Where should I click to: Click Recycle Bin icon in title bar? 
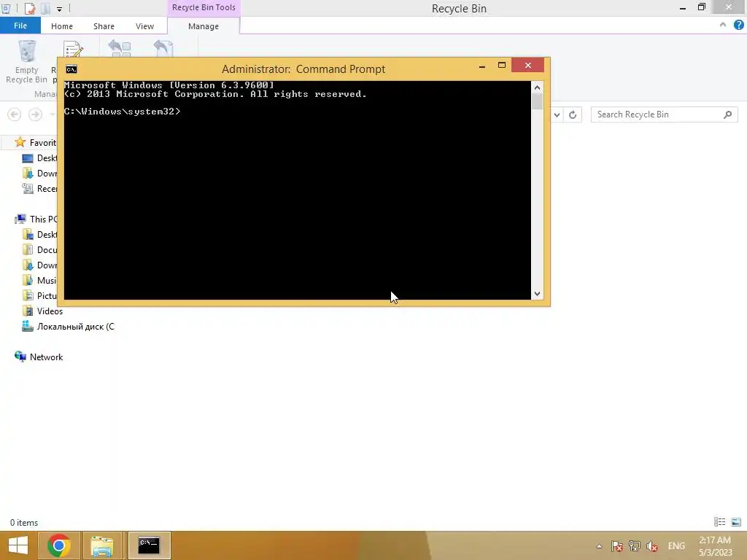6,8
